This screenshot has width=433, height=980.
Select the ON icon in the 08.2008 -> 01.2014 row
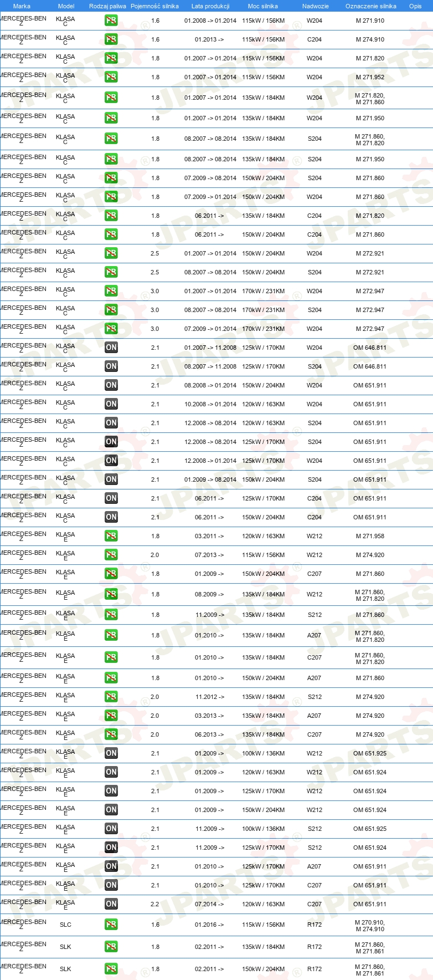(111, 385)
